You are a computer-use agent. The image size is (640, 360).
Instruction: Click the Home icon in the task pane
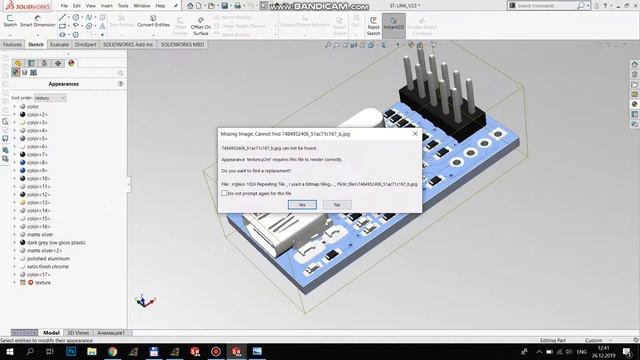point(634,64)
